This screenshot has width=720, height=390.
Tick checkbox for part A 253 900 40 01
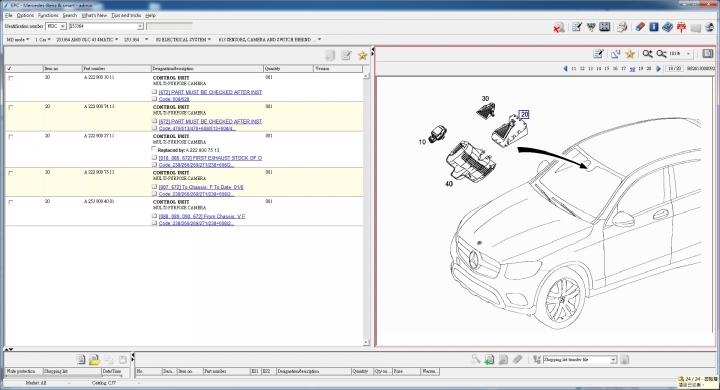pyautogui.click(x=11, y=202)
